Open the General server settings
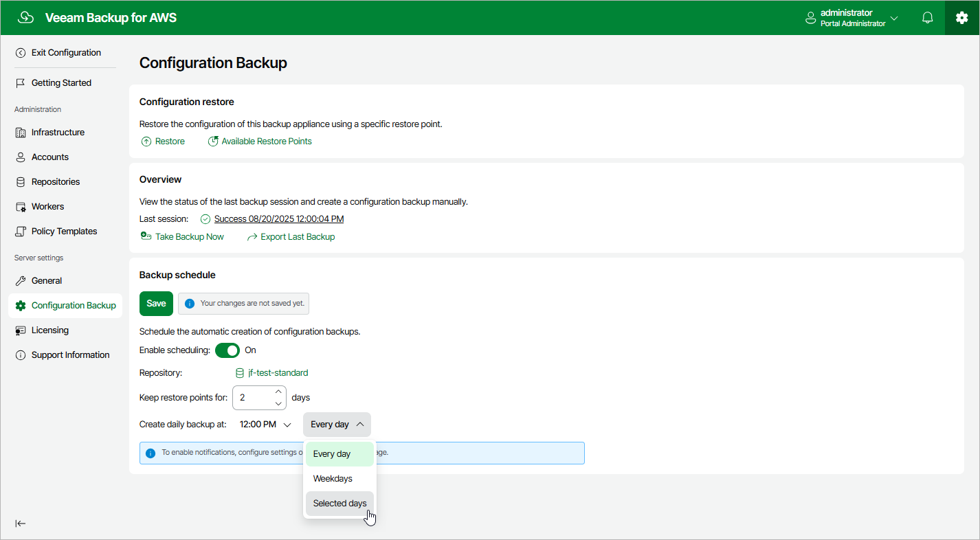Viewport: 980px width, 540px height. coord(47,281)
